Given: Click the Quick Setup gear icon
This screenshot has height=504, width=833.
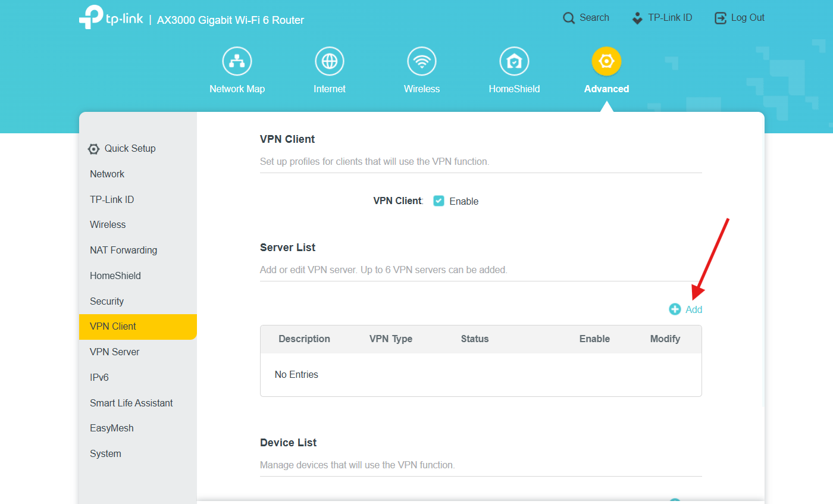Looking at the screenshot, I should [93, 149].
